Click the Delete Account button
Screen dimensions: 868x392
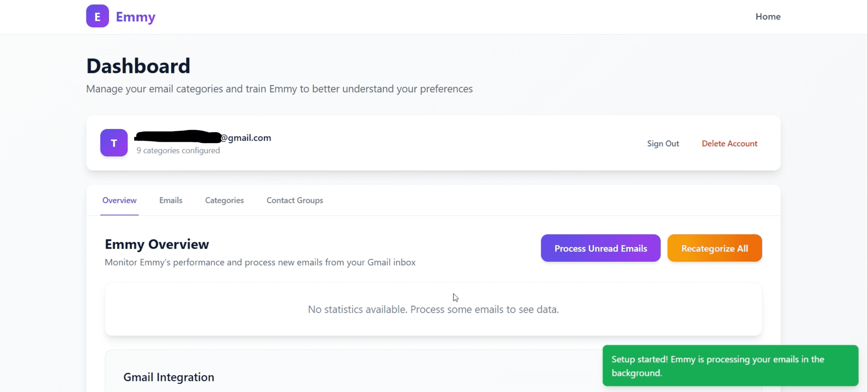click(729, 143)
